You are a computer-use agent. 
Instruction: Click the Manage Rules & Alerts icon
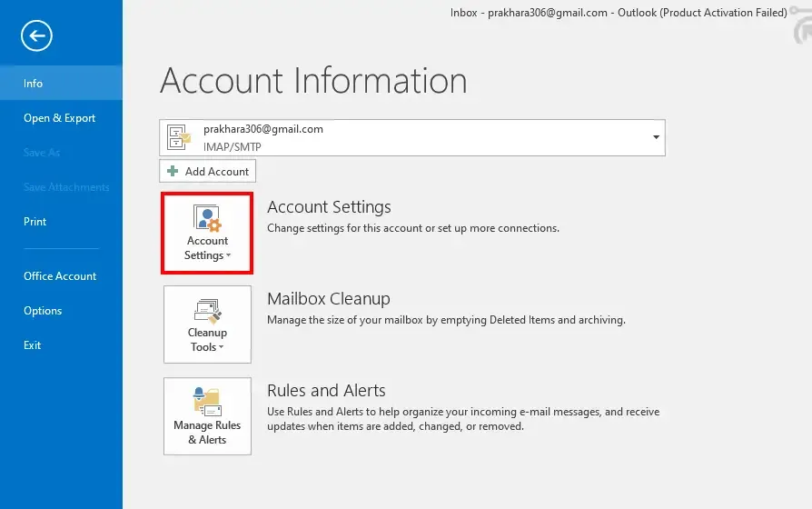(207, 402)
